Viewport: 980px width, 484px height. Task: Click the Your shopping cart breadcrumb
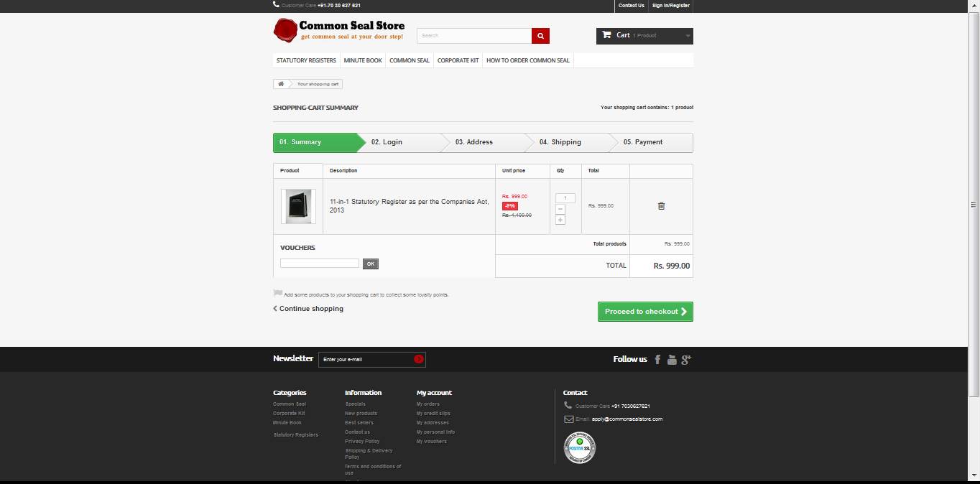click(x=318, y=84)
